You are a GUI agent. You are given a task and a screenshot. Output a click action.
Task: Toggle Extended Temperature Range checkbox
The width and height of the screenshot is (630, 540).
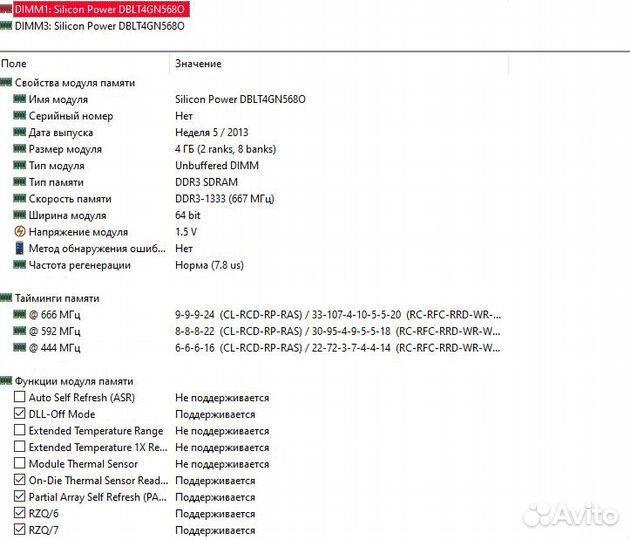pos(19,430)
